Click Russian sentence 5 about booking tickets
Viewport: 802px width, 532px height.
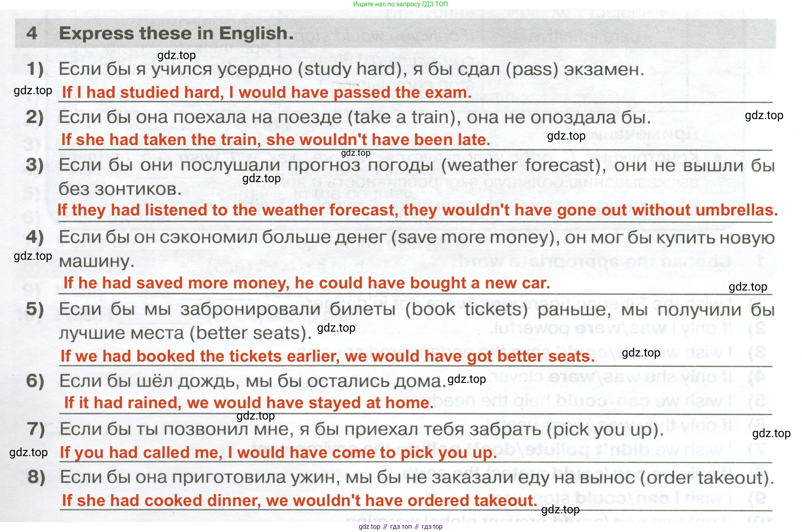(417, 321)
